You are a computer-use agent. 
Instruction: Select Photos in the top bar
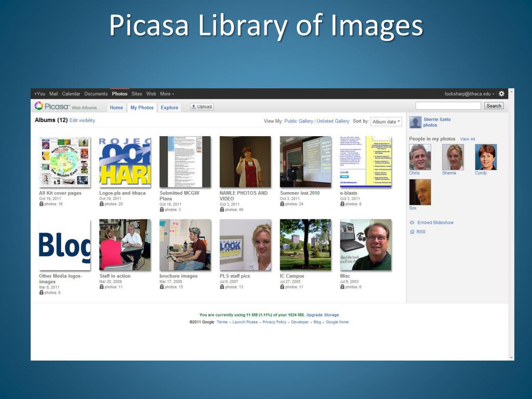pos(120,94)
